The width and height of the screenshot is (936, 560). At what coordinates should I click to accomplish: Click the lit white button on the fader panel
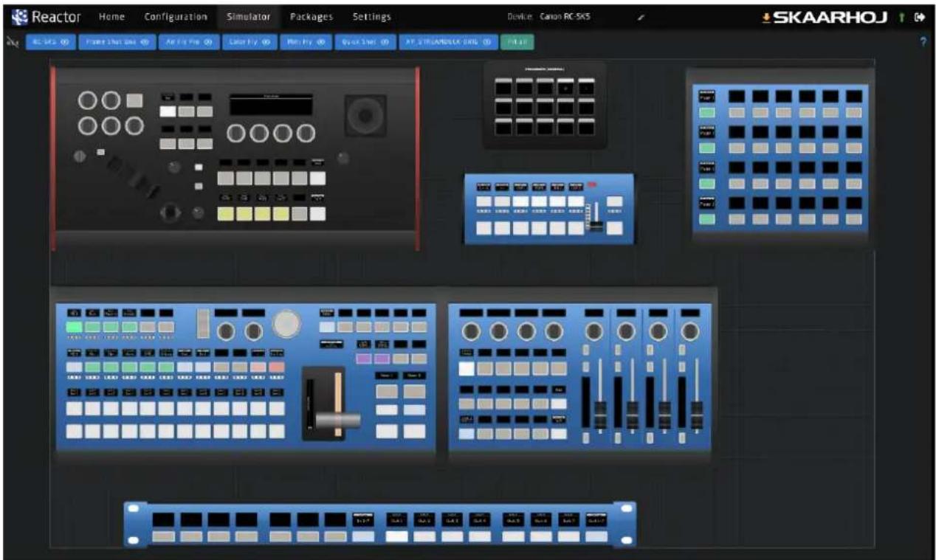click(x=467, y=369)
